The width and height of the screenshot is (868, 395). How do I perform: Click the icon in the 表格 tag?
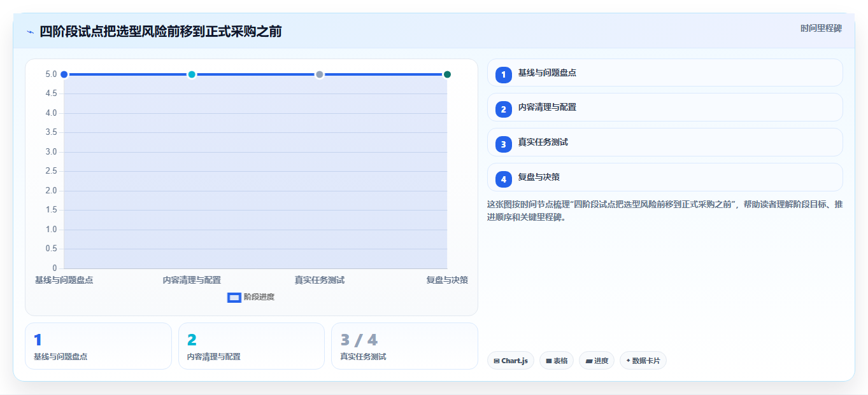548,361
